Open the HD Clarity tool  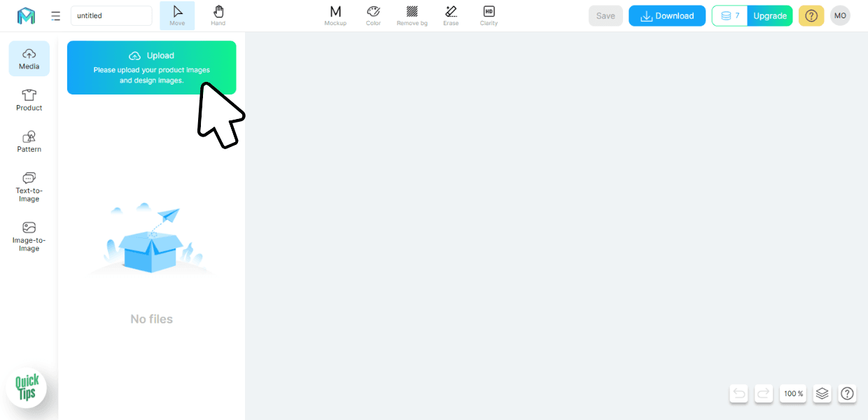click(489, 15)
